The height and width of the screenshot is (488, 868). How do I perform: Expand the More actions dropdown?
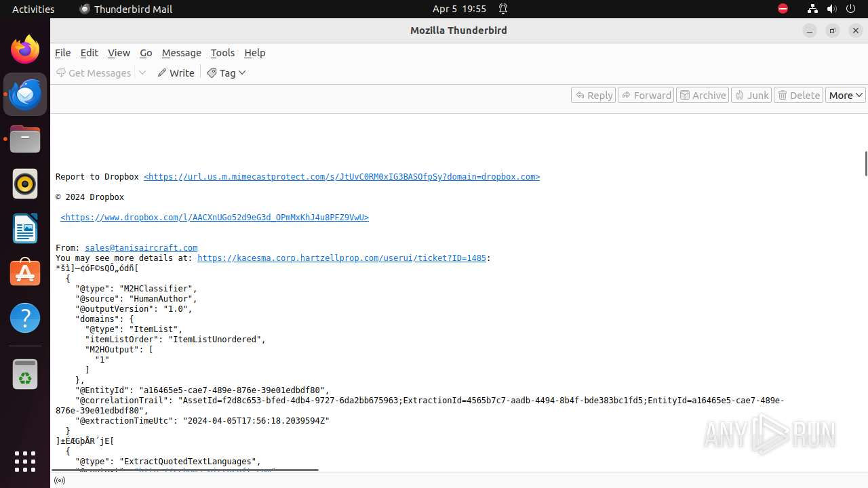coord(845,95)
